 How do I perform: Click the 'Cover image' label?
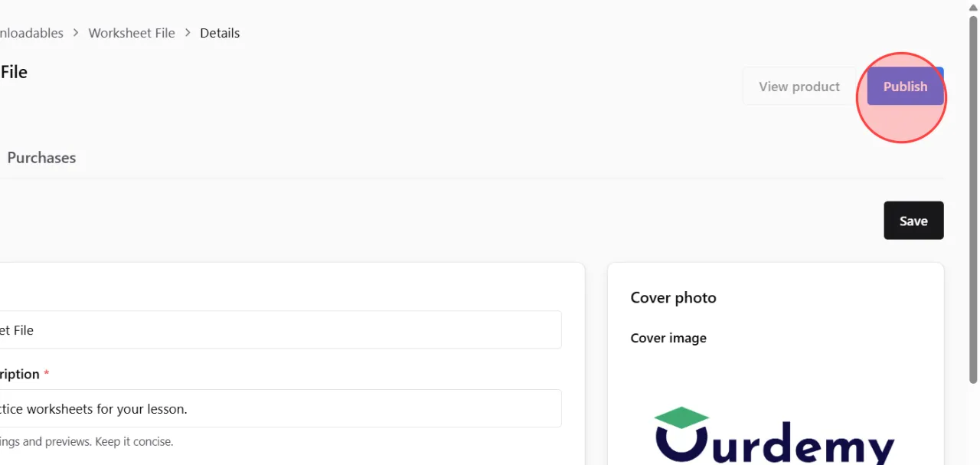(x=668, y=338)
